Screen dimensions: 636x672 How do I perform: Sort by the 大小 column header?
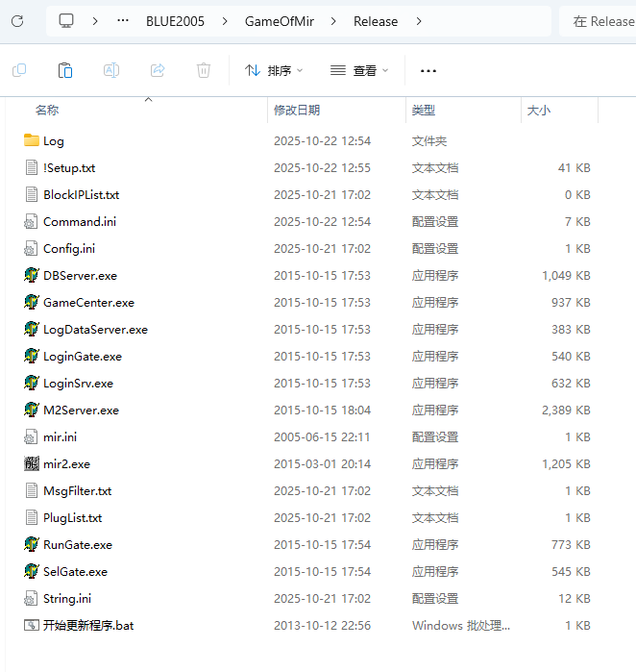pos(539,111)
